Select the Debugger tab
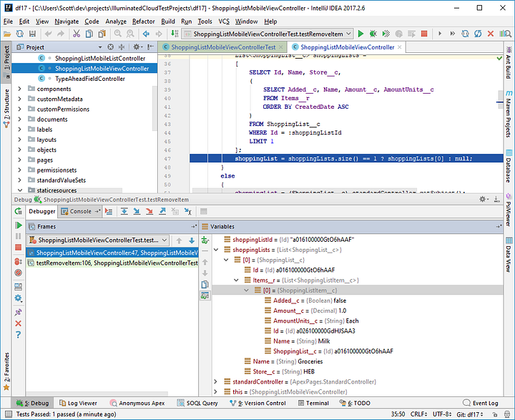The image size is (515, 420). coord(42,211)
